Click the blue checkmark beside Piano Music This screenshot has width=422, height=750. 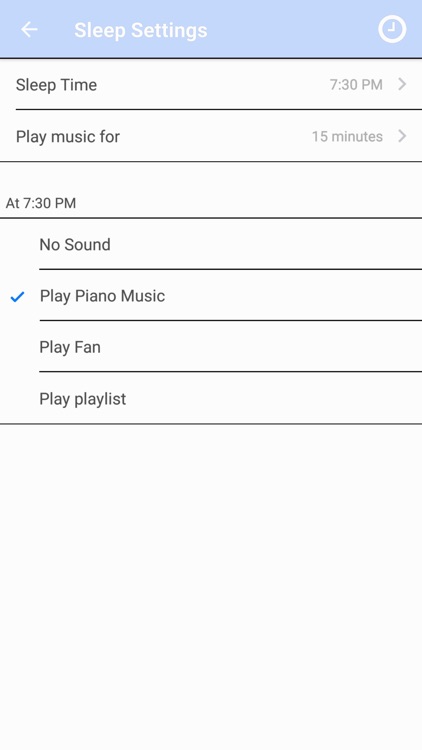[x=17, y=297]
